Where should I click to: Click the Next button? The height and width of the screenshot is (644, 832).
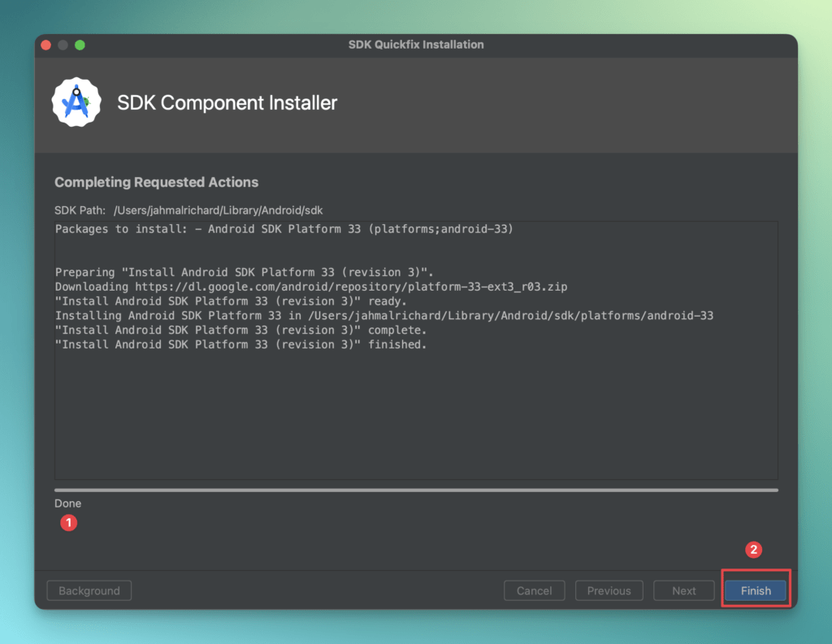683,590
